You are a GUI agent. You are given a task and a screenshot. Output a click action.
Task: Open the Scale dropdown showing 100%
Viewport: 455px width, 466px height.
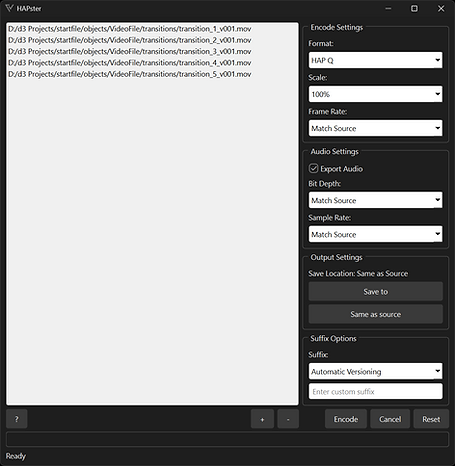376,94
